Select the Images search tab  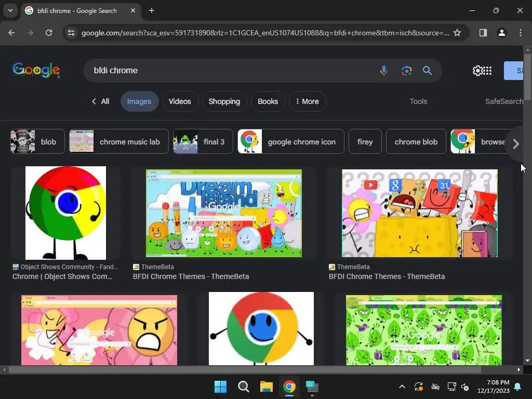click(139, 101)
